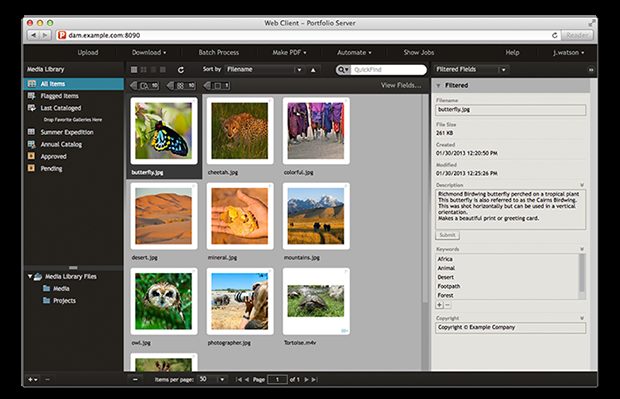Select the All Items gallery
The image size is (620, 399).
coord(74,84)
